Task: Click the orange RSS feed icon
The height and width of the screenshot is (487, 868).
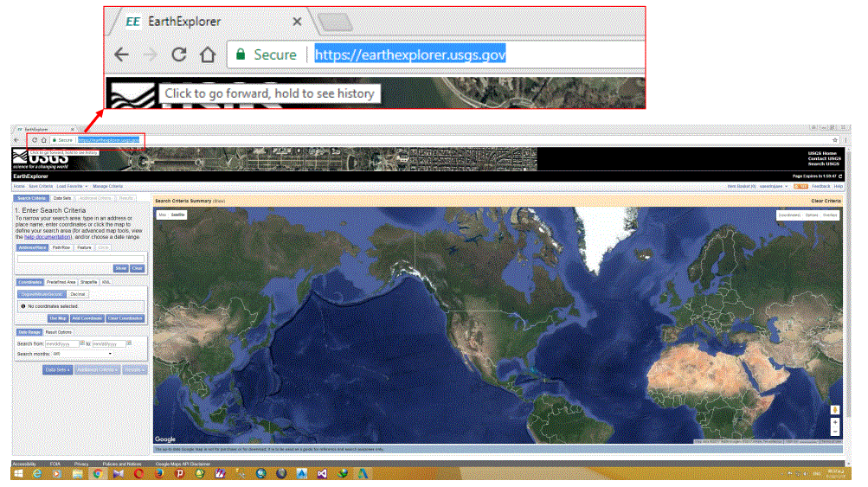Action: click(x=800, y=187)
